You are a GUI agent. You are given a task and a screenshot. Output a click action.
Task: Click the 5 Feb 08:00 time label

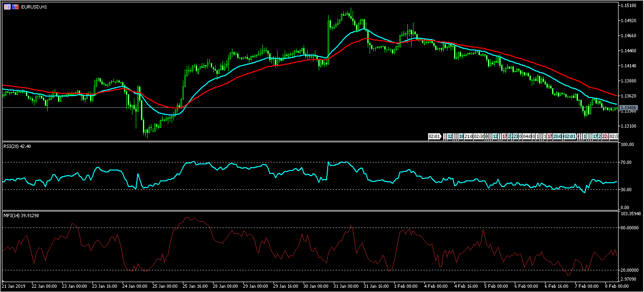tap(496, 286)
